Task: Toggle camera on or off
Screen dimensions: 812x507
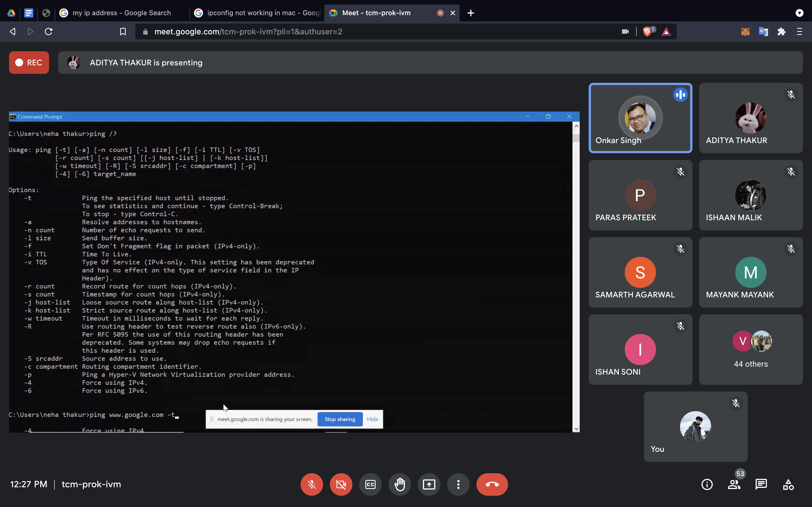Action: coord(341,484)
